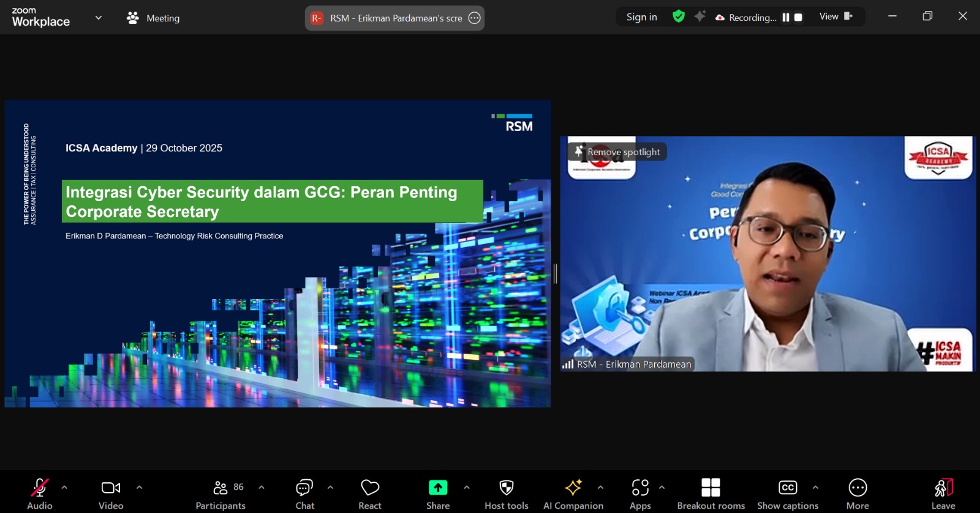
Task: Open Breakout rooms
Action: coord(710,494)
